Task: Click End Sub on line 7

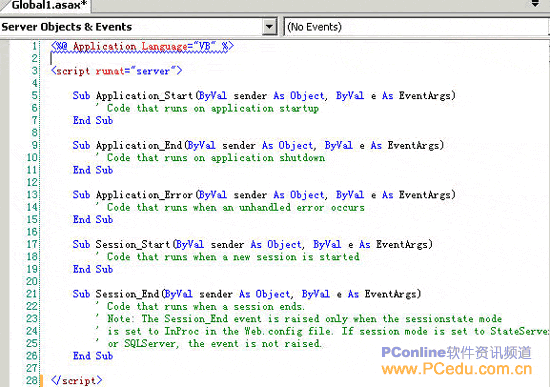Action: tap(93, 121)
